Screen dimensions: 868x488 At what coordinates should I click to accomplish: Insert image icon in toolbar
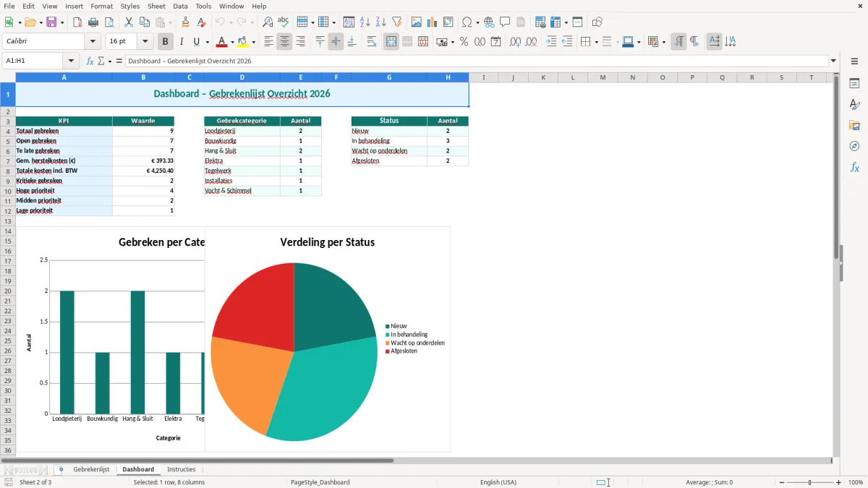pyautogui.click(x=417, y=22)
